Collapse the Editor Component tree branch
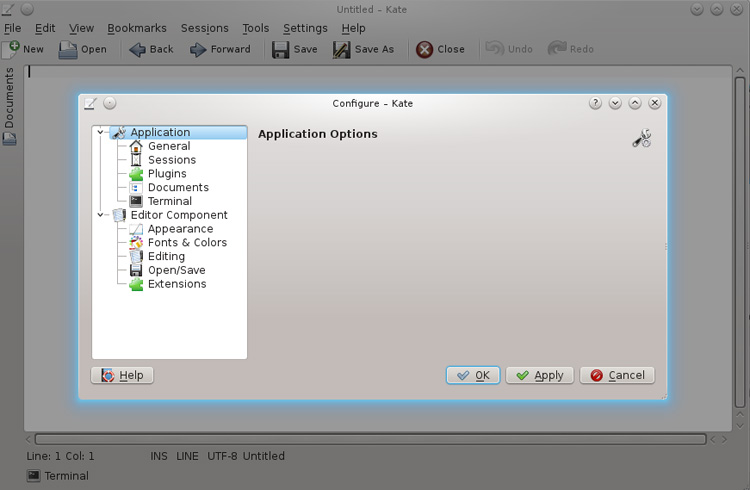The image size is (750, 490). click(100, 215)
